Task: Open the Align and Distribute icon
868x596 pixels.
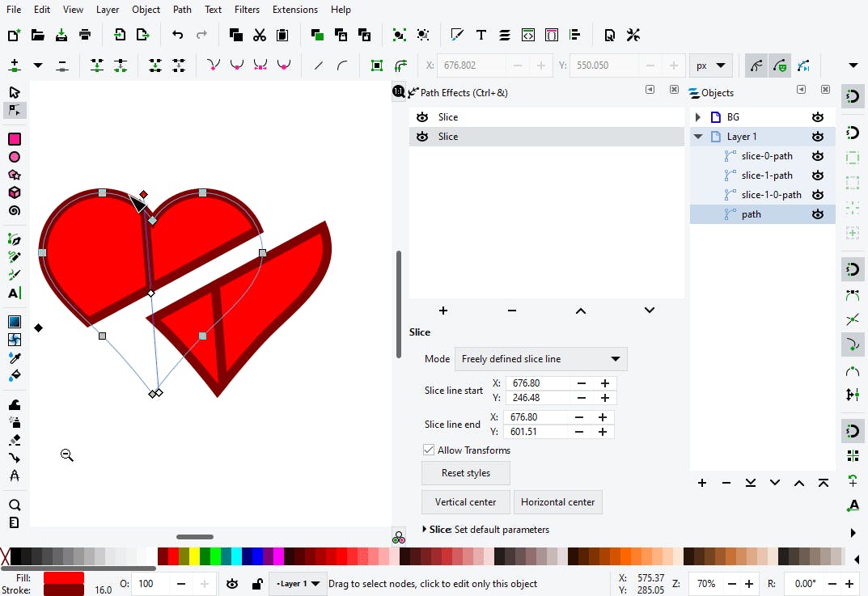Action: (x=574, y=36)
